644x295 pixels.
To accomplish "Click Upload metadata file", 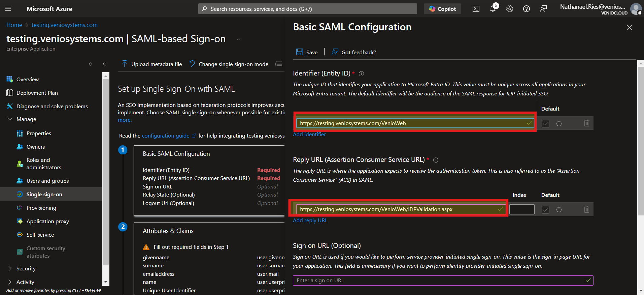I will point(152,64).
